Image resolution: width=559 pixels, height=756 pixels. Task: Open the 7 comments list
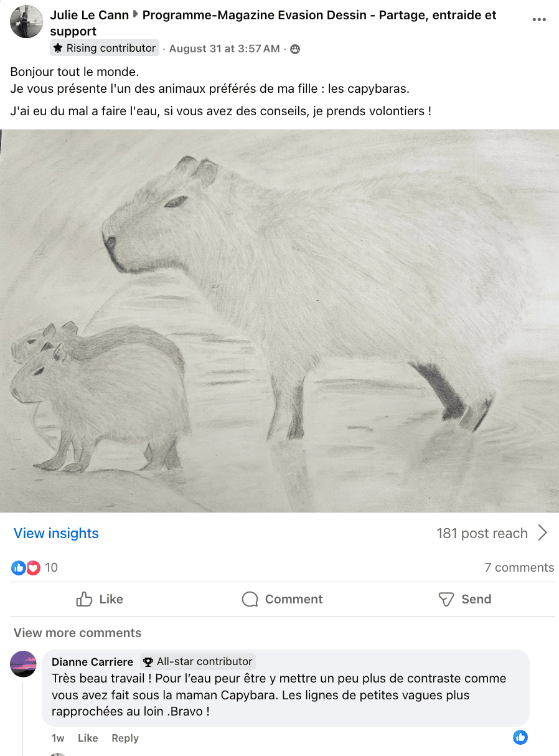tap(519, 567)
